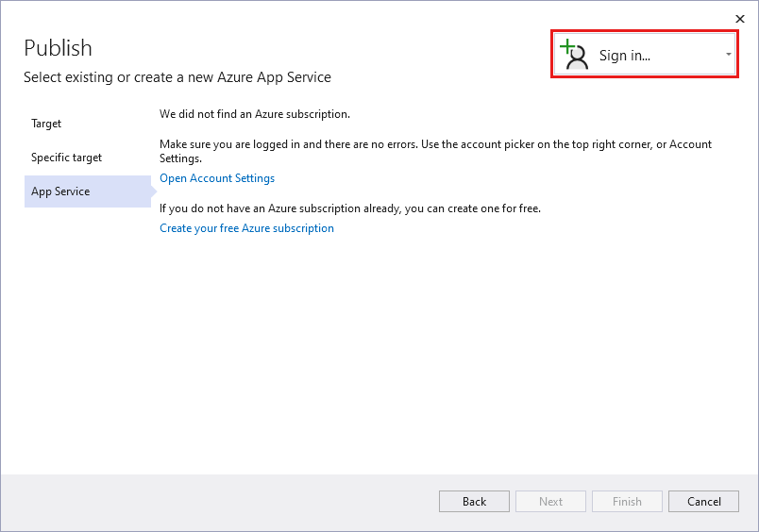759x532 pixels.
Task: Close the Publish dialog window
Action: pyautogui.click(x=740, y=18)
